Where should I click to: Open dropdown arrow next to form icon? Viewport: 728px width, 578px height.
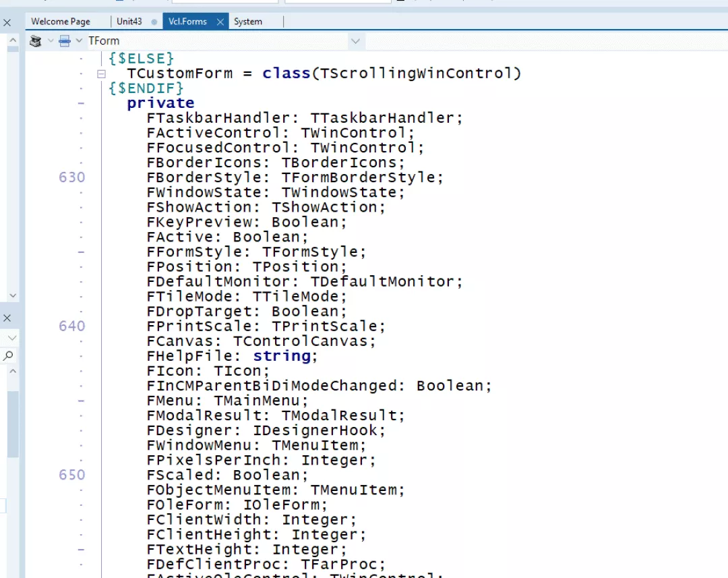click(79, 41)
